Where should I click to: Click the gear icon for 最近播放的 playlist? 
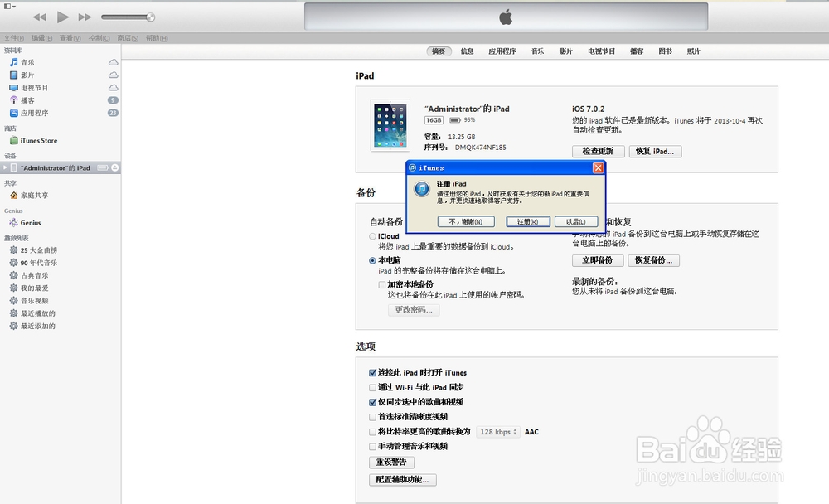(14, 313)
